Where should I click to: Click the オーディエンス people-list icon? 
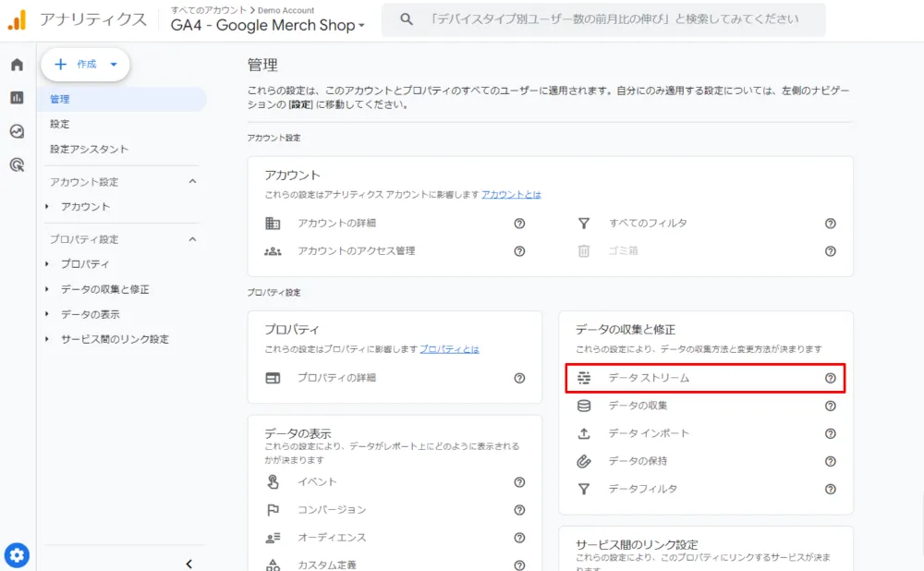click(x=273, y=538)
